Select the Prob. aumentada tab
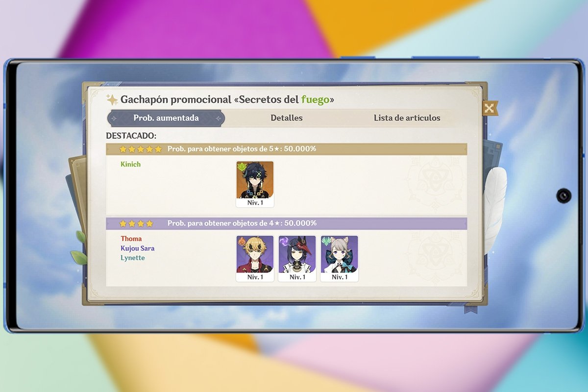This screenshot has width=588, height=392. 166,118
